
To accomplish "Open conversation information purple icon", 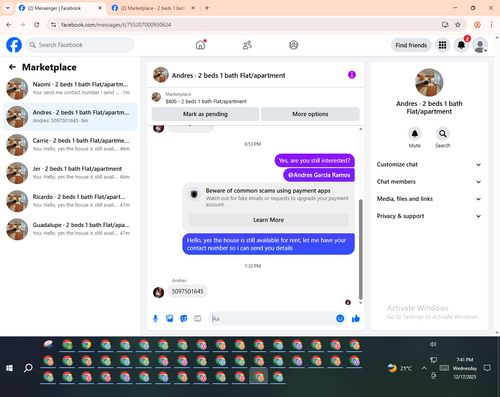I will tap(352, 75).
